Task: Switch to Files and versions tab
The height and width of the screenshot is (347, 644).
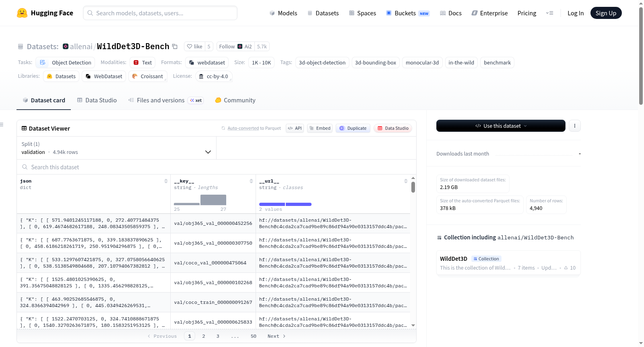Action: [x=165, y=100]
